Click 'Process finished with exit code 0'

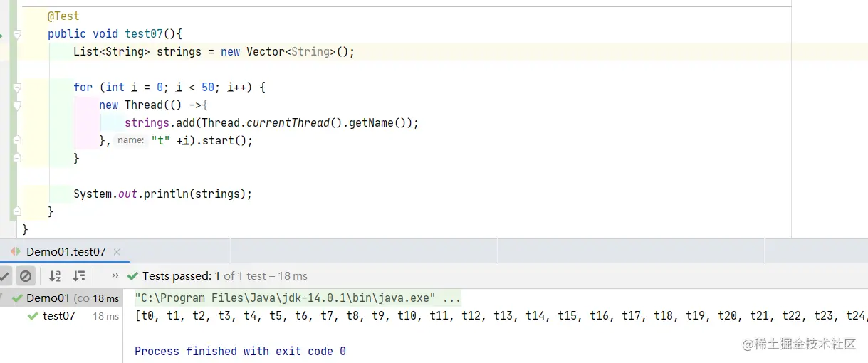(x=240, y=352)
